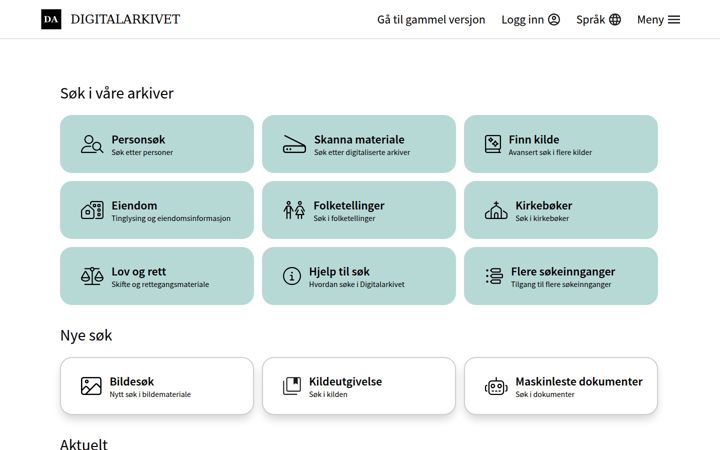Click the globe language icon
This screenshot has height=450, width=720.
click(x=615, y=19)
